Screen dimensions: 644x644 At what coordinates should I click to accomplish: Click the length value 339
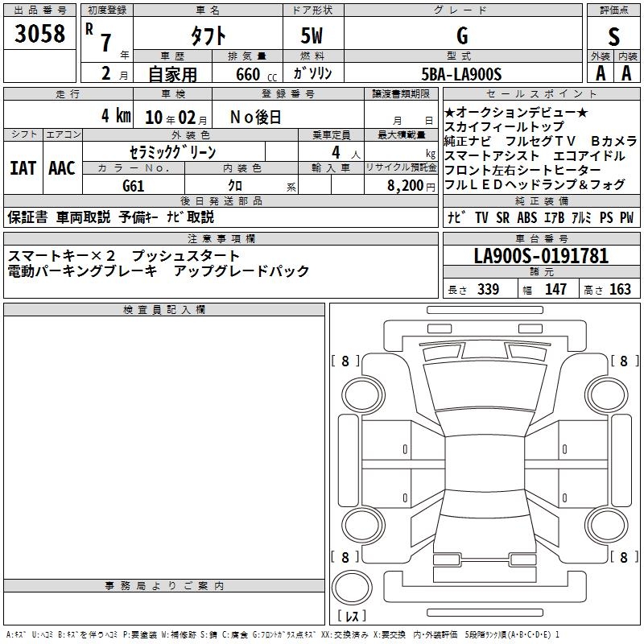[489, 289]
